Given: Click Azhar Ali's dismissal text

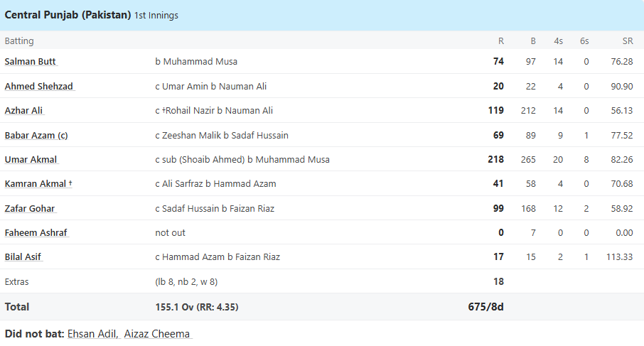Looking at the screenshot, I should coord(214,110).
